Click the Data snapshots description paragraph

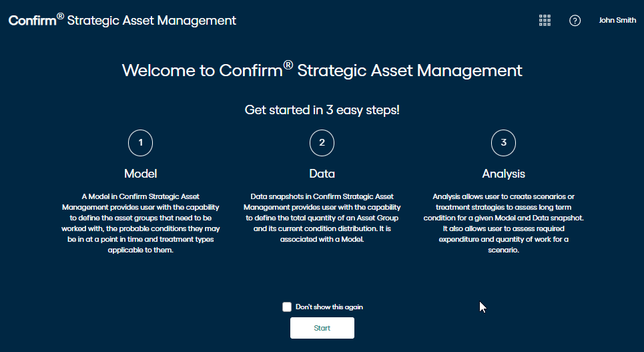[322, 218]
